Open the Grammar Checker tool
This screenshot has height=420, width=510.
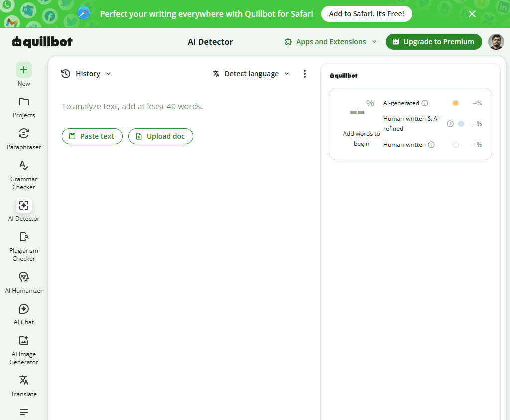[24, 175]
